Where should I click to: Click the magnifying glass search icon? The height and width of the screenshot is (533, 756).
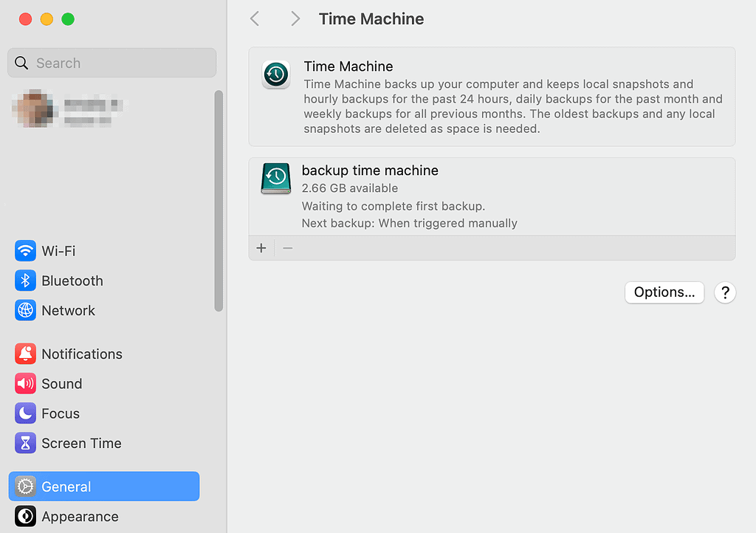21,63
